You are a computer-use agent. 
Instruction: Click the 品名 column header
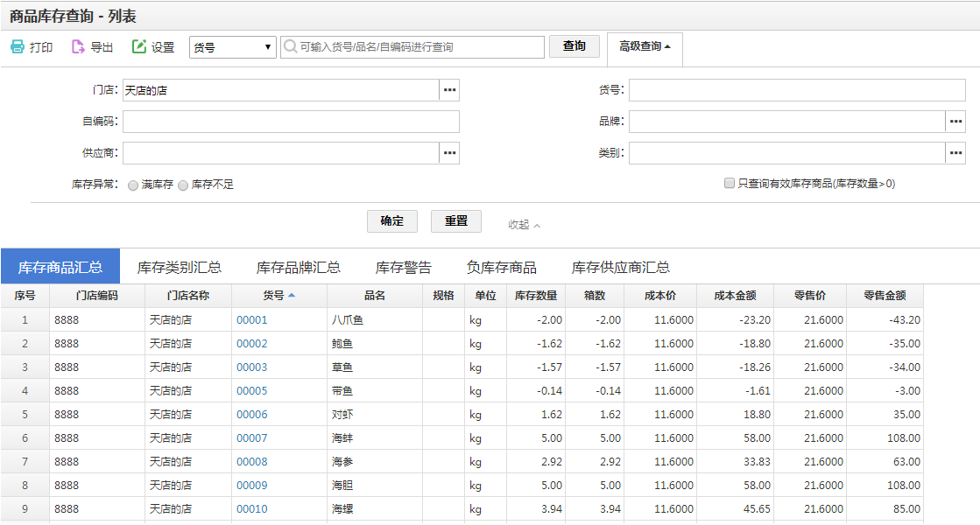(x=374, y=295)
